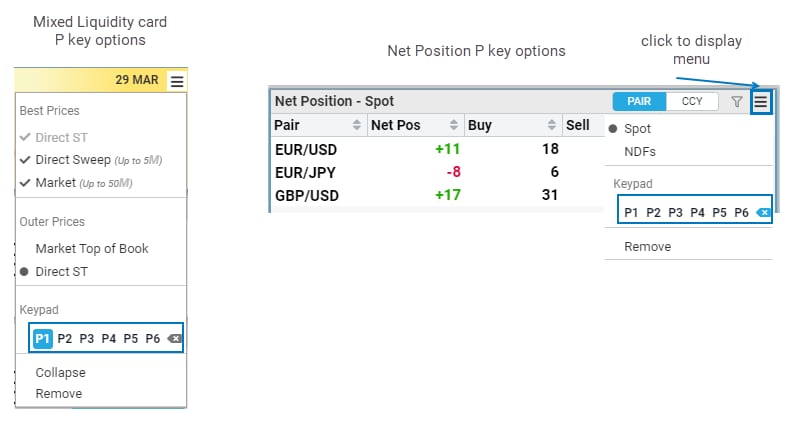Open the Net Position hamburger menu
The image size is (788, 422).
pyautogui.click(x=761, y=101)
